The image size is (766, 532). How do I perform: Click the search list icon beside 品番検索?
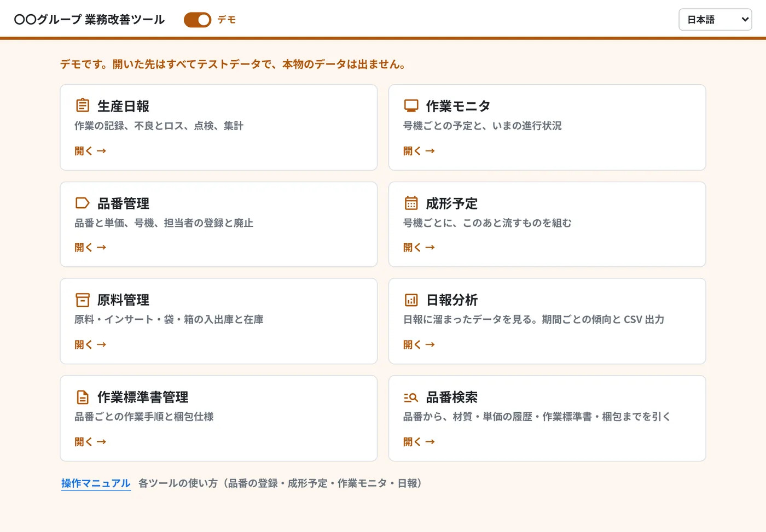tap(411, 397)
